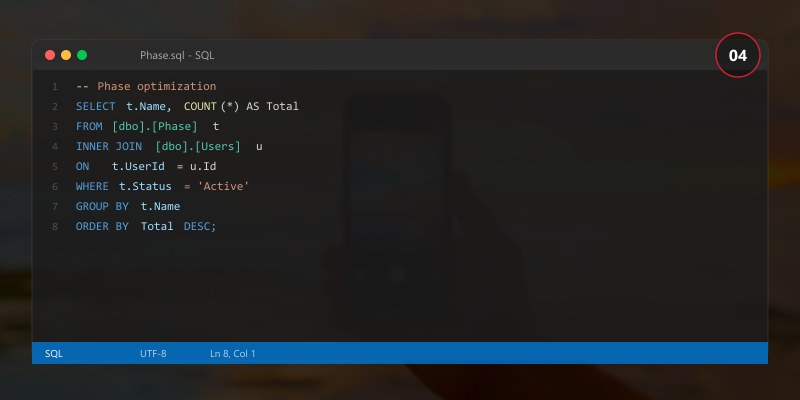Click the red close window button
This screenshot has height=400, width=800.
(x=50, y=55)
